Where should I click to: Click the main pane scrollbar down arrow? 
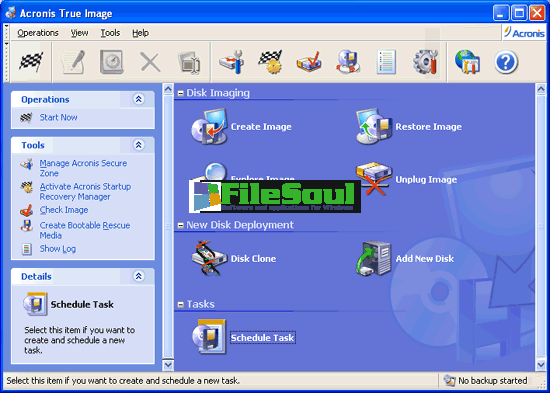pos(541,365)
